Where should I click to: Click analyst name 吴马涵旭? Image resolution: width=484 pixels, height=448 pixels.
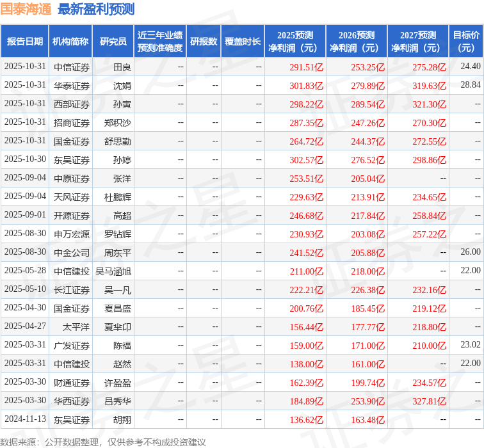pos(113,271)
